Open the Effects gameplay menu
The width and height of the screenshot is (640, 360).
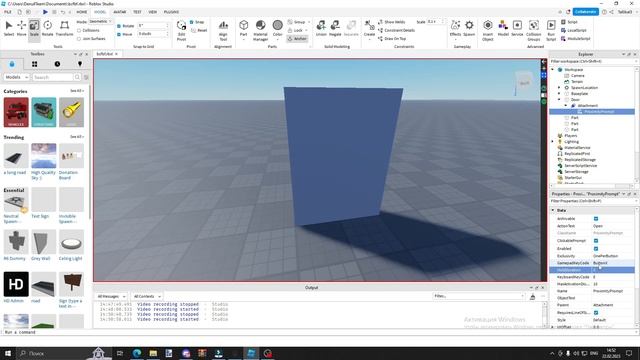click(x=456, y=28)
